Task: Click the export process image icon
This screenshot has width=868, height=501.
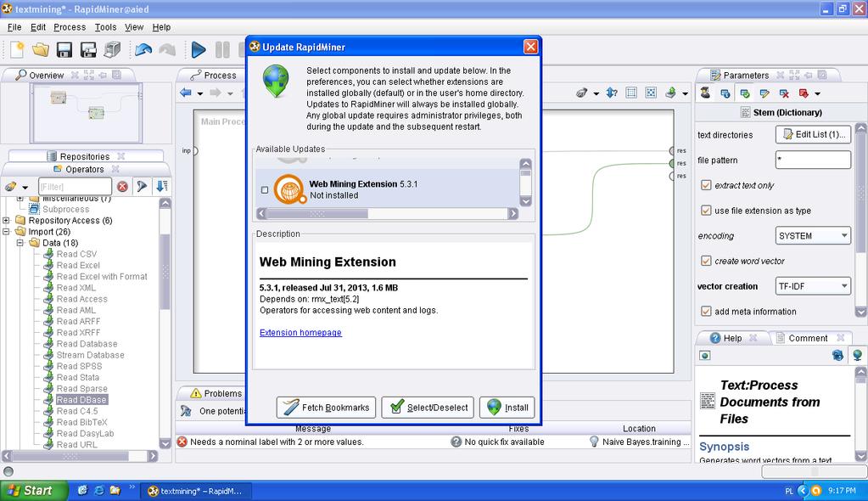Action: pyautogui.click(x=670, y=93)
